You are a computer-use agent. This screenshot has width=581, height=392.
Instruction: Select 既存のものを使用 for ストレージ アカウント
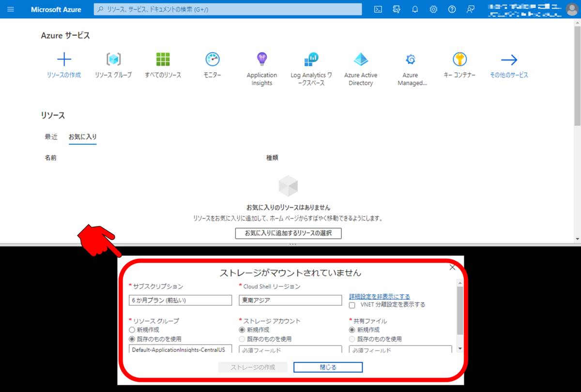(x=241, y=339)
